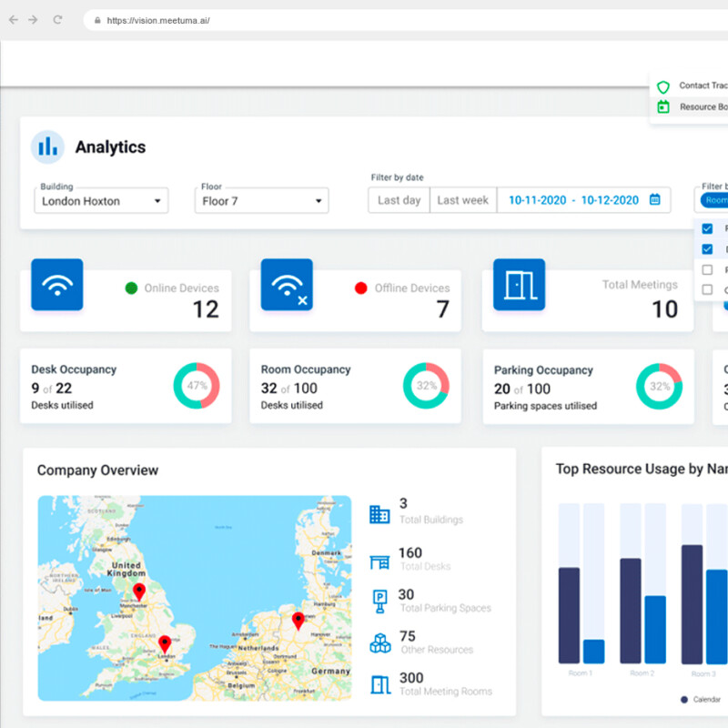Click the Parking Occupancy 32% donut chart

click(659, 386)
